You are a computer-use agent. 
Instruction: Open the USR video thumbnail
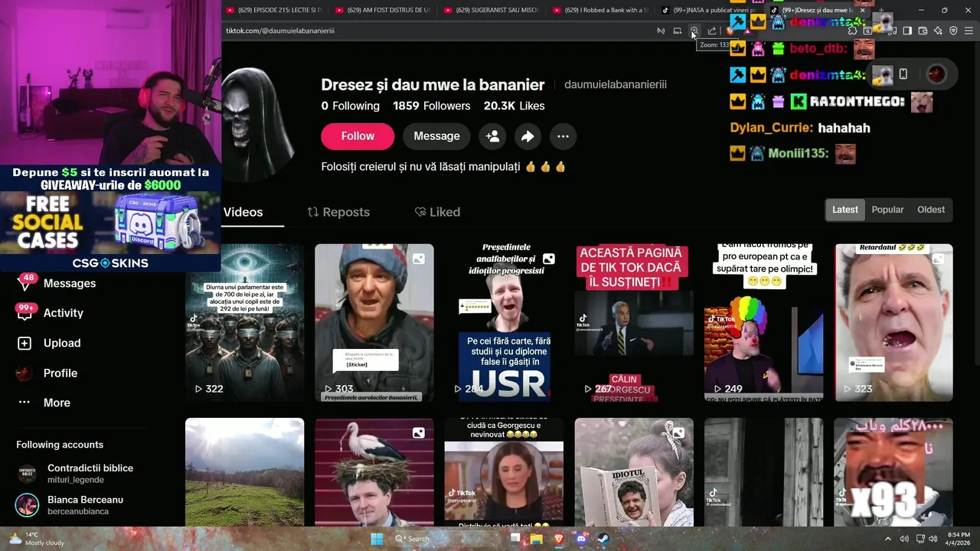[504, 323]
